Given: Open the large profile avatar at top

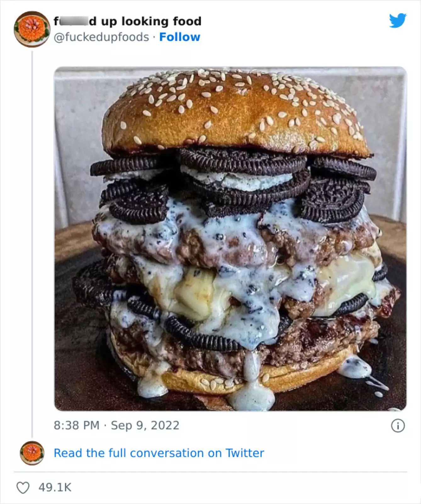Looking at the screenshot, I should (x=32, y=29).
